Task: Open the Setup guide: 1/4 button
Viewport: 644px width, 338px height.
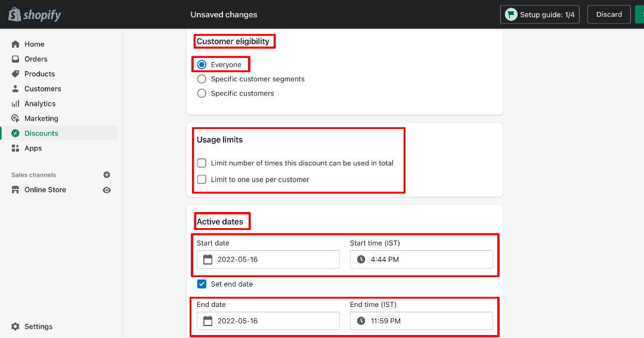Action: (540, 14)
